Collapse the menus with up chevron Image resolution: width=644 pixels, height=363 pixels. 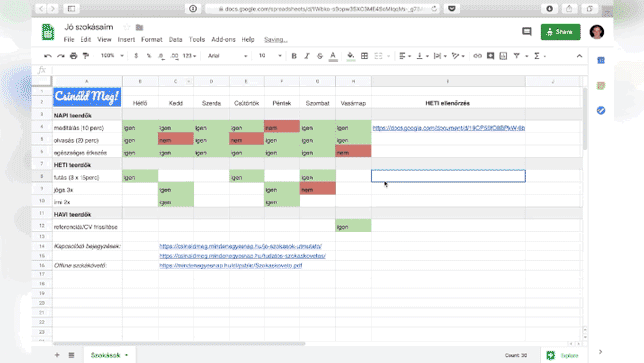tap(579, 56)
